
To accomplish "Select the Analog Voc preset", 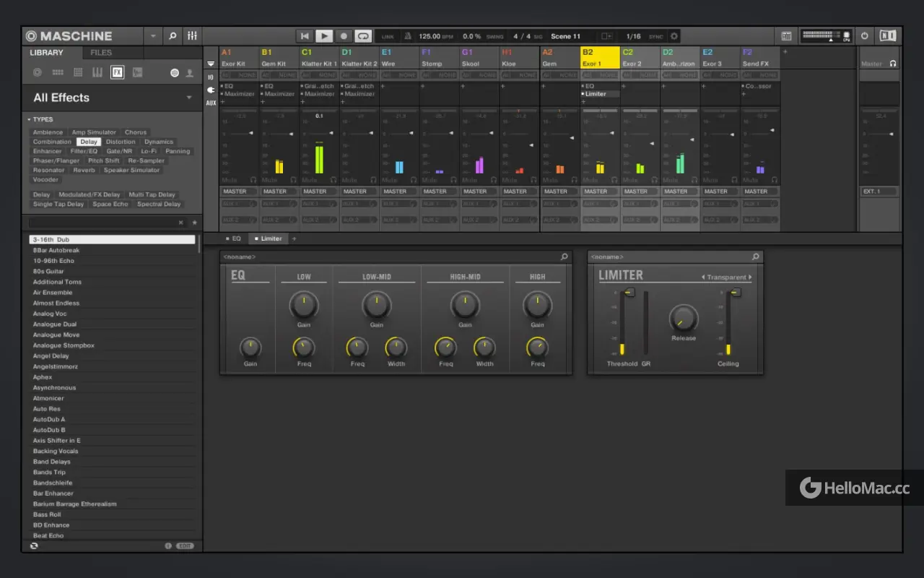I will point(112,314).
